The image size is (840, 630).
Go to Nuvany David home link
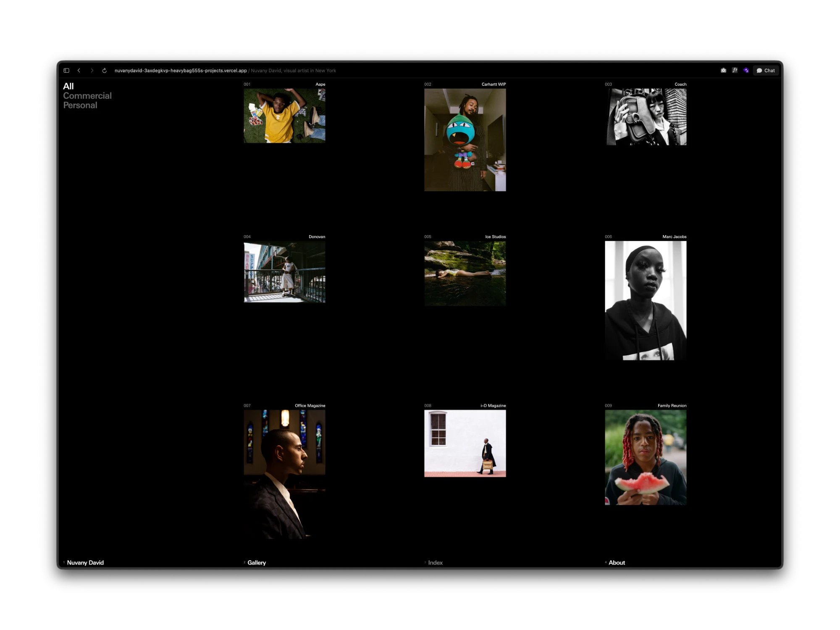click(85, 563)
